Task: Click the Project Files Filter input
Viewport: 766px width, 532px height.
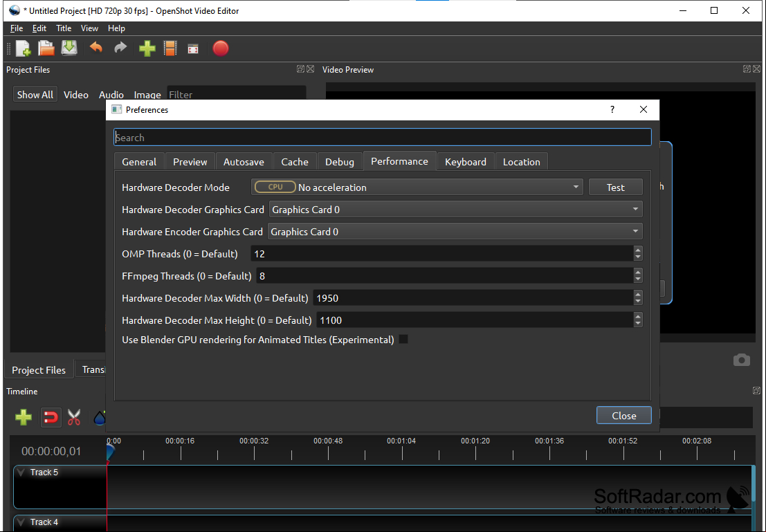Action: [237, 94]
